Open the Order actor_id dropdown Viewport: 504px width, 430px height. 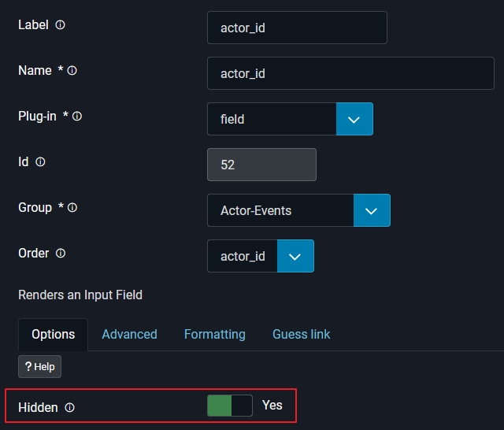tap(295, 257)
